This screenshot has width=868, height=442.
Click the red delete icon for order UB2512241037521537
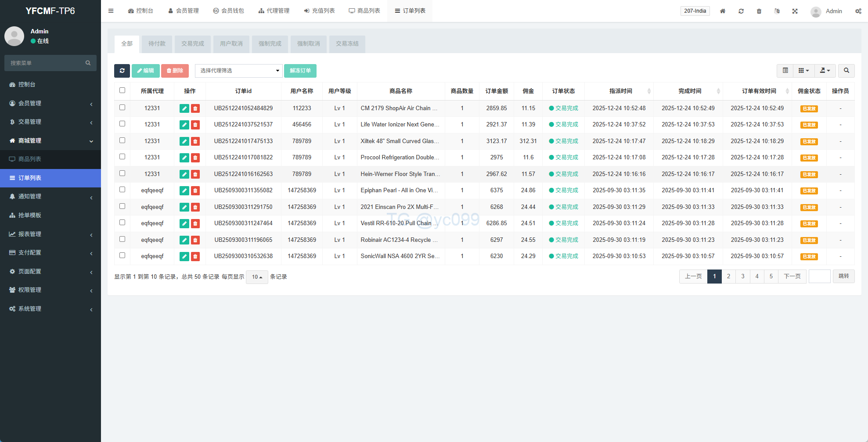click(195, 125)
